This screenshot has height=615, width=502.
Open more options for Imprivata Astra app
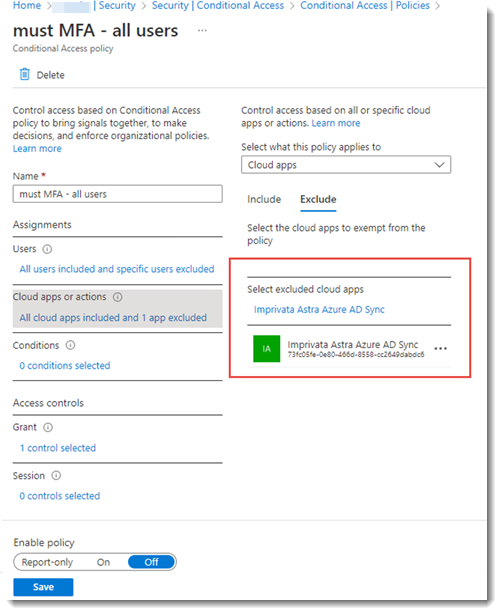pos(441,349)
